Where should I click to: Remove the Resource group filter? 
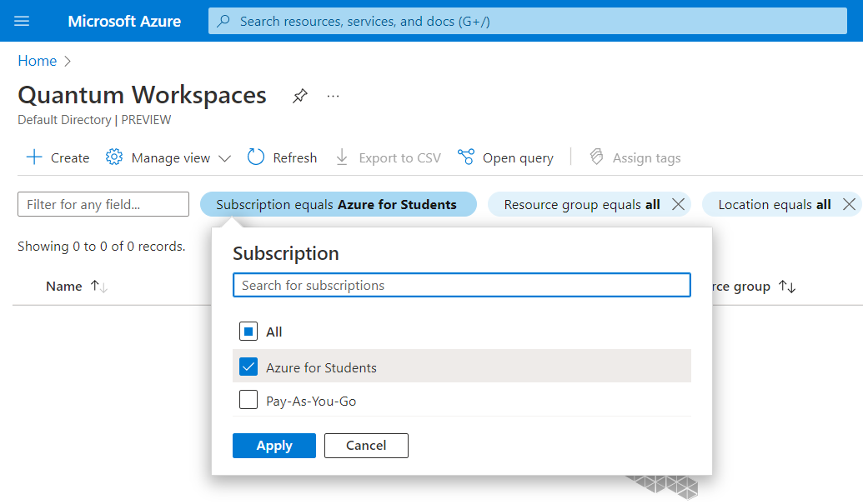(678, 205)
